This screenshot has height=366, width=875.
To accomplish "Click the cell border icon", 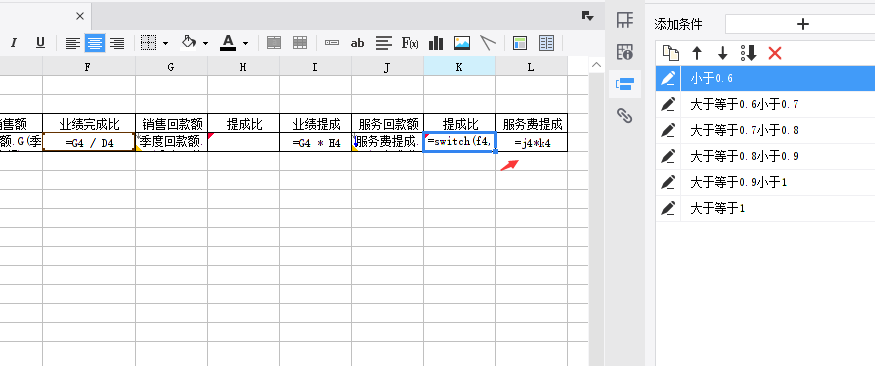I will (148, 43).
